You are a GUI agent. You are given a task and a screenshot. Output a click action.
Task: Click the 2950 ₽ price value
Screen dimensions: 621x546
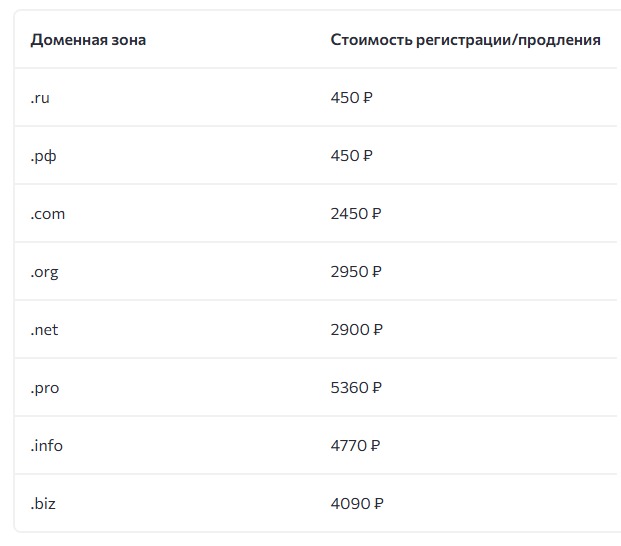[x=356, y=272]
